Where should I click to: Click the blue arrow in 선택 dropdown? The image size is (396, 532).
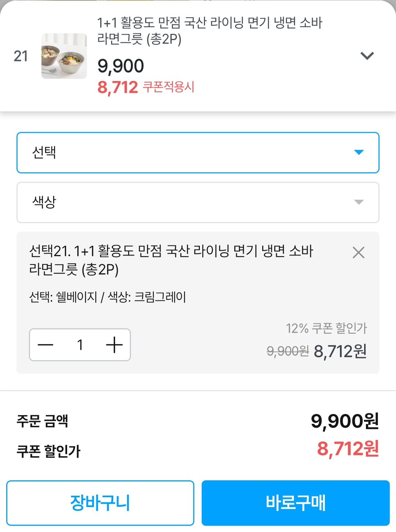[359, 152]
